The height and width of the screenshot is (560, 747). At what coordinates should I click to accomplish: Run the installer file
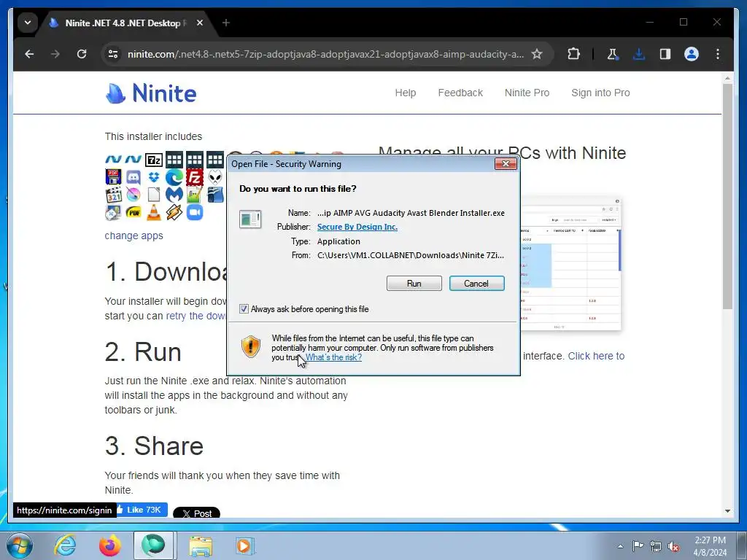[x=414, y=284]
